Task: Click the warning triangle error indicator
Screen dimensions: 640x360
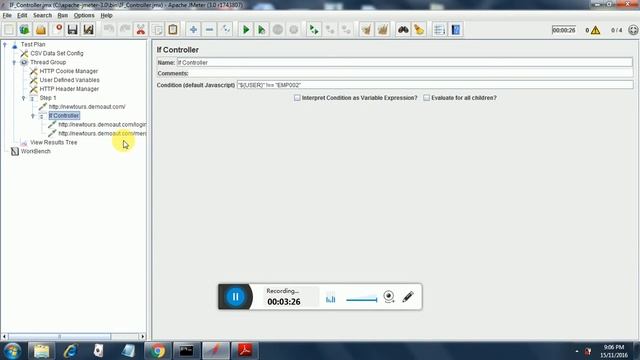Action: coord(596,30)
